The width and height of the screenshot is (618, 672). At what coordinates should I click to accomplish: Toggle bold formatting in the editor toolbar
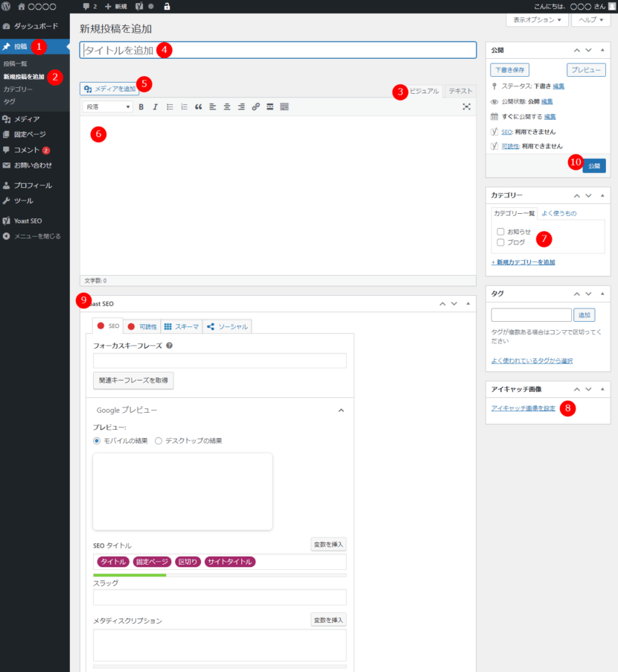(141, 107)
